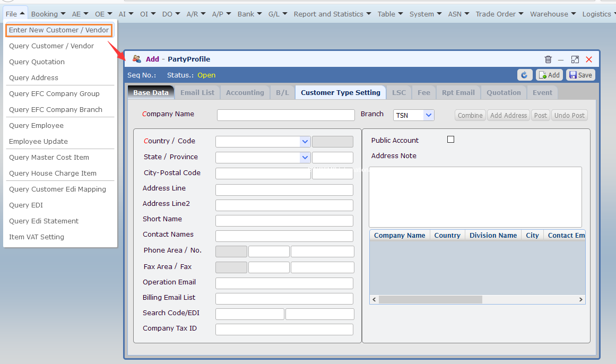Click the Save floppy disk button
This screenshot has width=616, height=364.
point(580,75)
